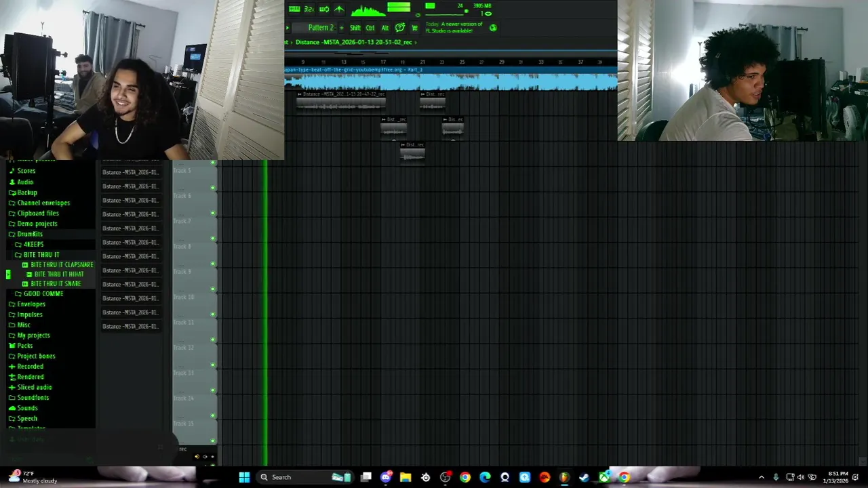Open the Windows Start menu

[x=244, y=477]
